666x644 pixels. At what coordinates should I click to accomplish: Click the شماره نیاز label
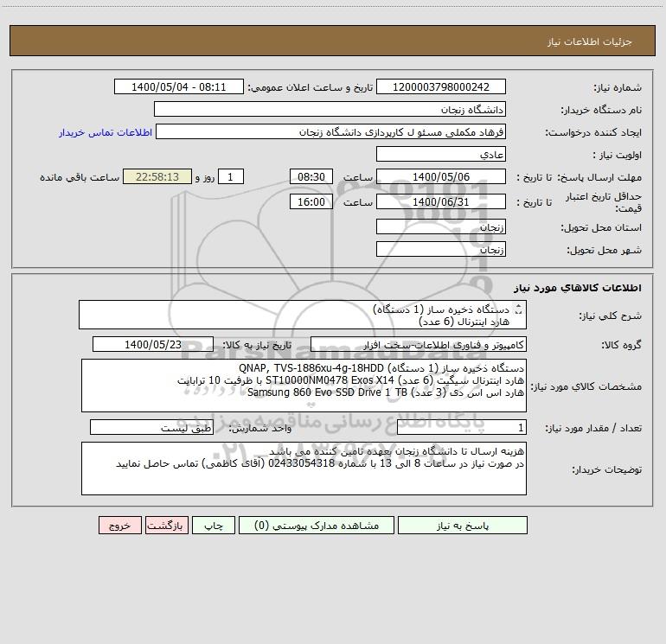tap(618, 87)
